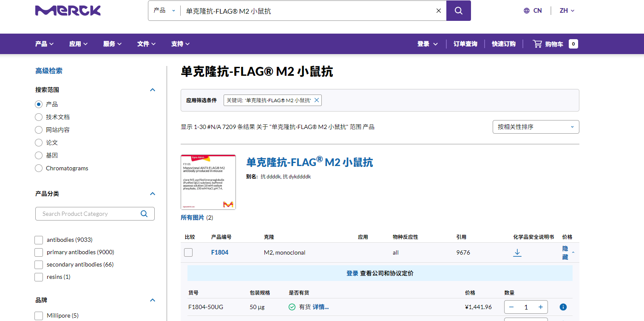Collapse the 搜索范围 section

(153, 90)
